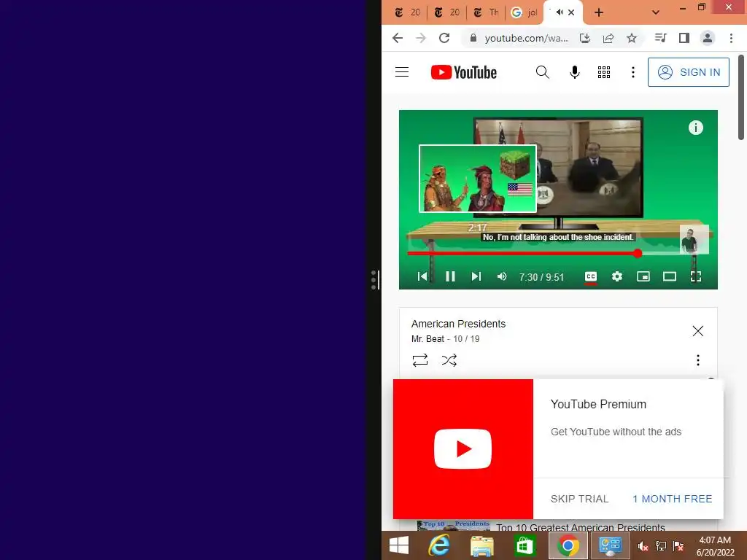Close the American Presidents playlist panel
This screenshot has height=560, width=747.
point(697,331)
